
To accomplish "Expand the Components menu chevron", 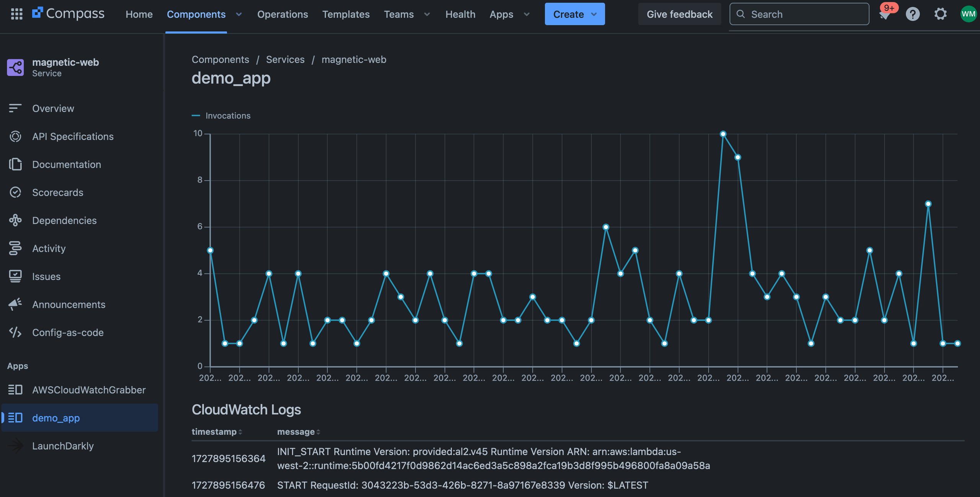I will pos(239,15).
